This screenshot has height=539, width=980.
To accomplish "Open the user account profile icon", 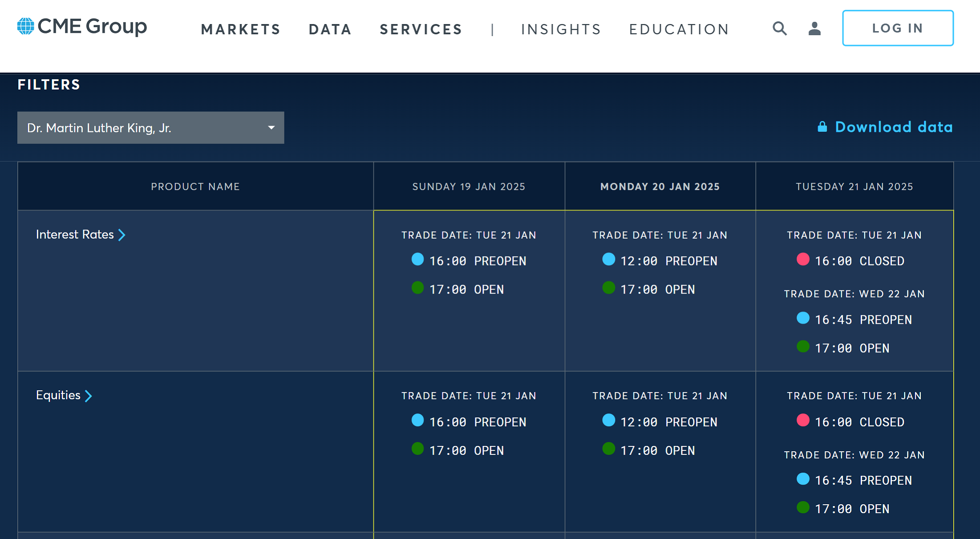I will point(814,29).
